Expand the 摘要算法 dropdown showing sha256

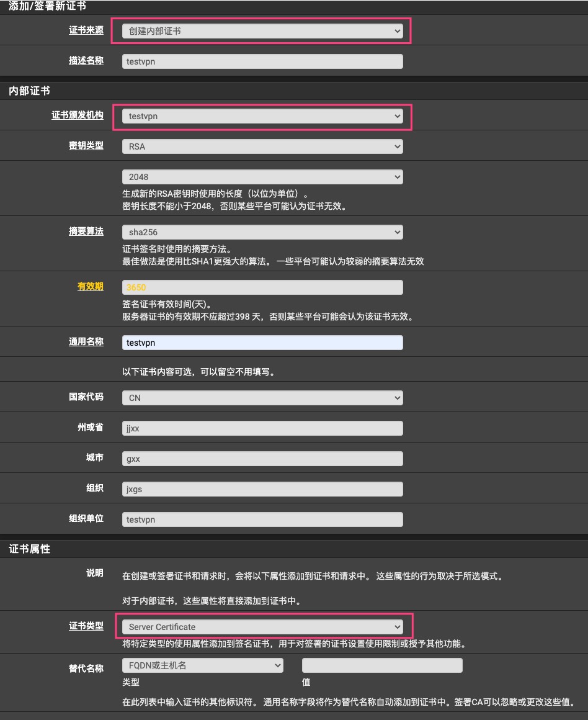click(262, 232)
